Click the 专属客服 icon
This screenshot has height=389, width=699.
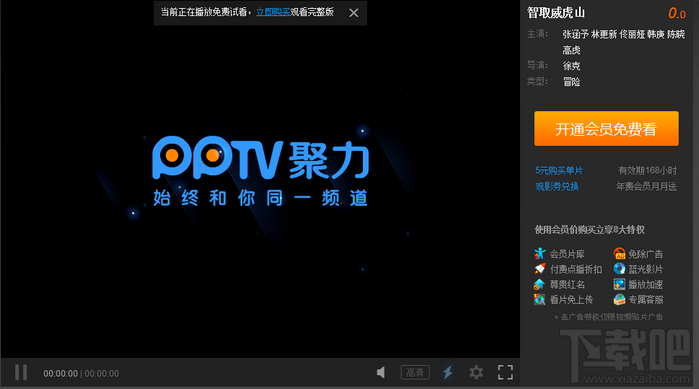pyautogui.click(x=619, y=299)
